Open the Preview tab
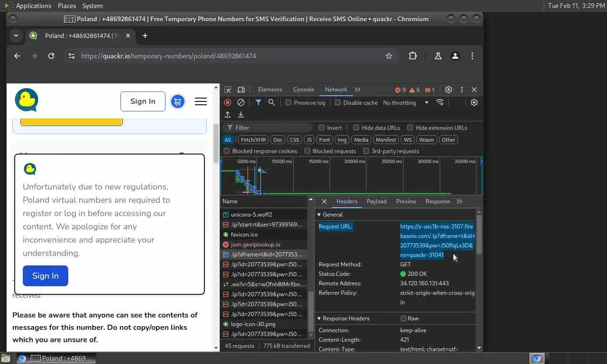This screenshot has height=364, width=607. pyautogui.click(x=406, y=201)
